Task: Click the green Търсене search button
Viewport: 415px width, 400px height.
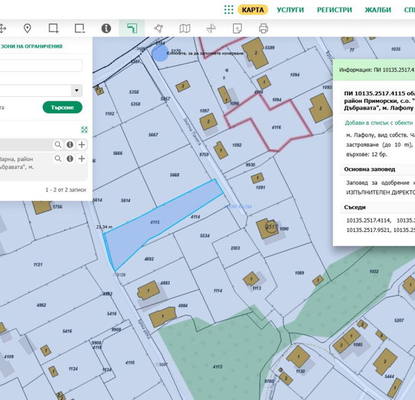Action: (x=62, y=107)
